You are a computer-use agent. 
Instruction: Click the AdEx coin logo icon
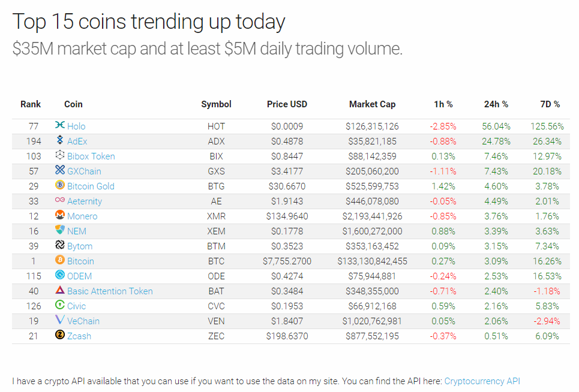tap(59, 141)
